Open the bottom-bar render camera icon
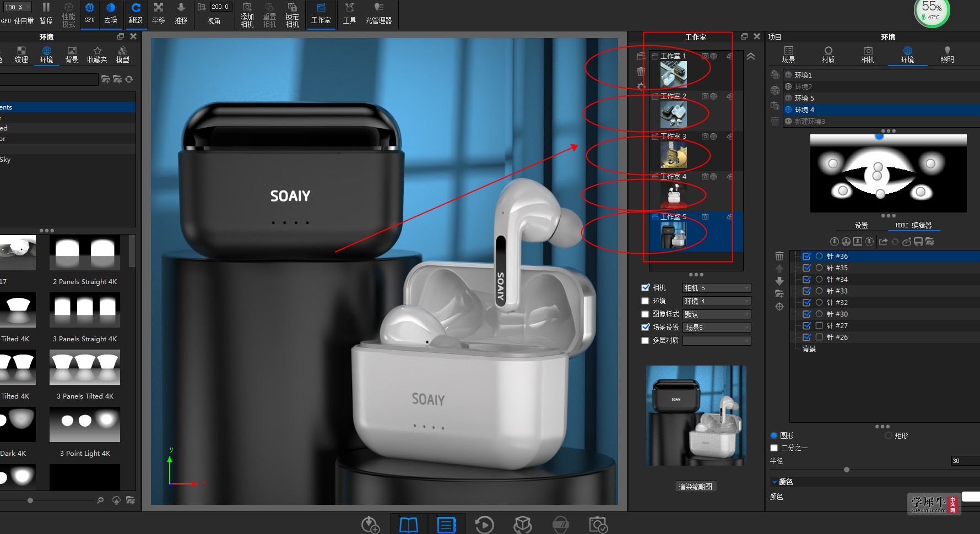Image resolution: width=980 pixels, height=534 pixels. point(598,525)
